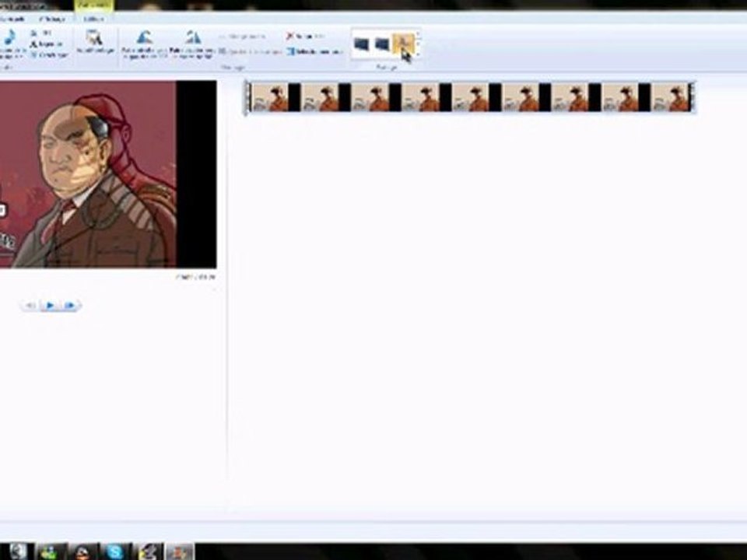This screenshot has width=747, height=560.
Task: Click the Add music note icon
Action: tap(9, 38)
